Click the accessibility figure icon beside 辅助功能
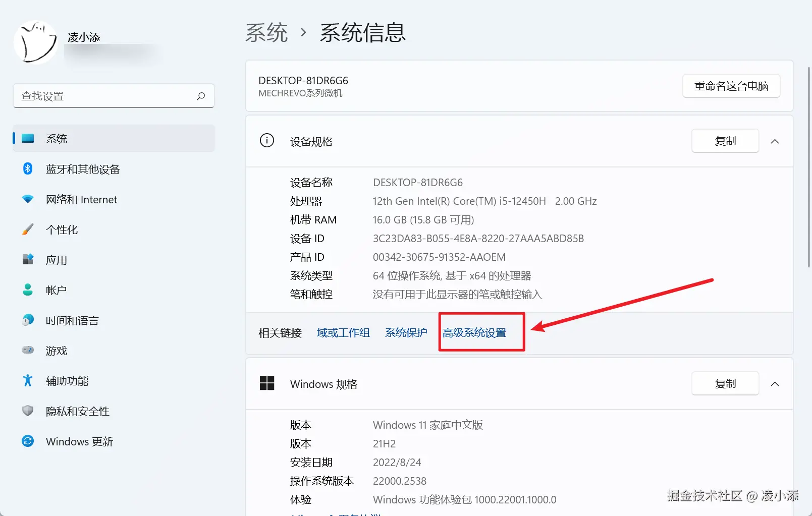812x516 pixels. 28,381
